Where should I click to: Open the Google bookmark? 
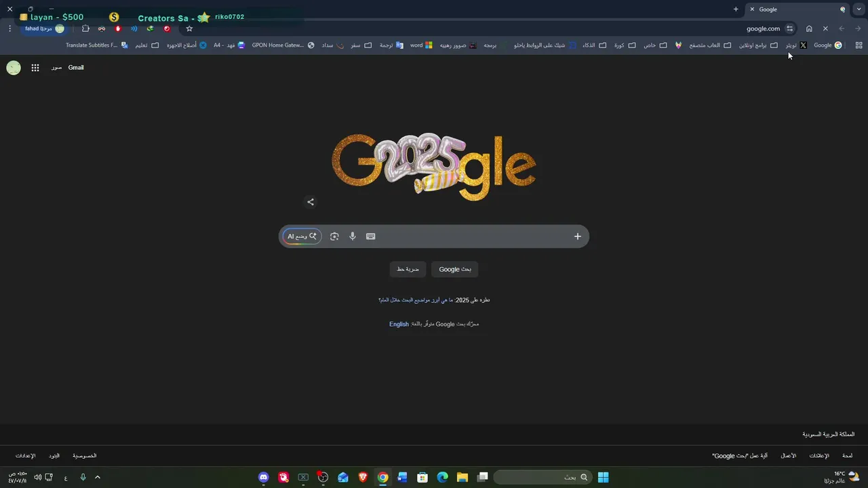(x=827, y=45)
